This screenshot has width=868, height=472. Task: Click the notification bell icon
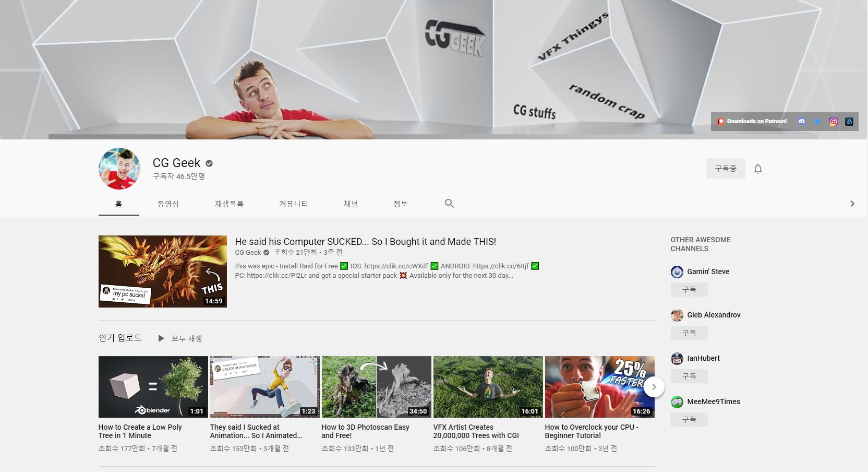pyautogui.click(x=758, y=169)
